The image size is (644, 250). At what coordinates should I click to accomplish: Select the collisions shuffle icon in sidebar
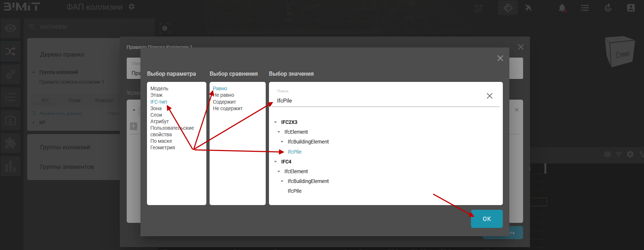(x=10, y=51)
